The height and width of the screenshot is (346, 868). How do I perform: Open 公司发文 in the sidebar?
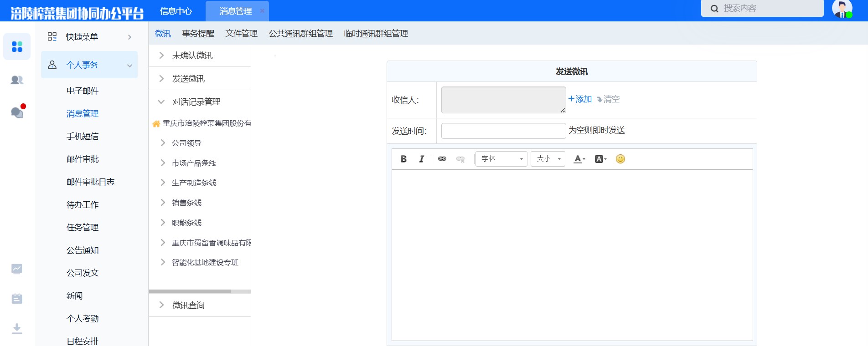point(83,273)
